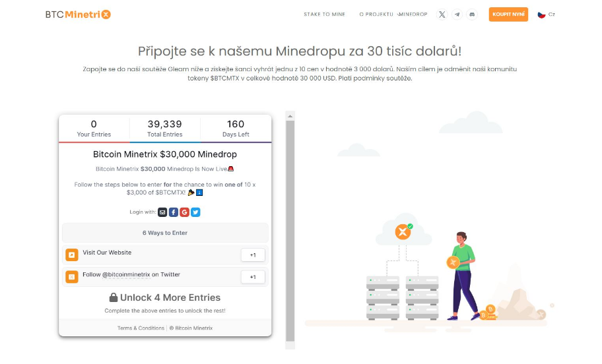Open the Cz language selector
The width and height of the screenshot is (602, 364).
[x=547, y=15]
